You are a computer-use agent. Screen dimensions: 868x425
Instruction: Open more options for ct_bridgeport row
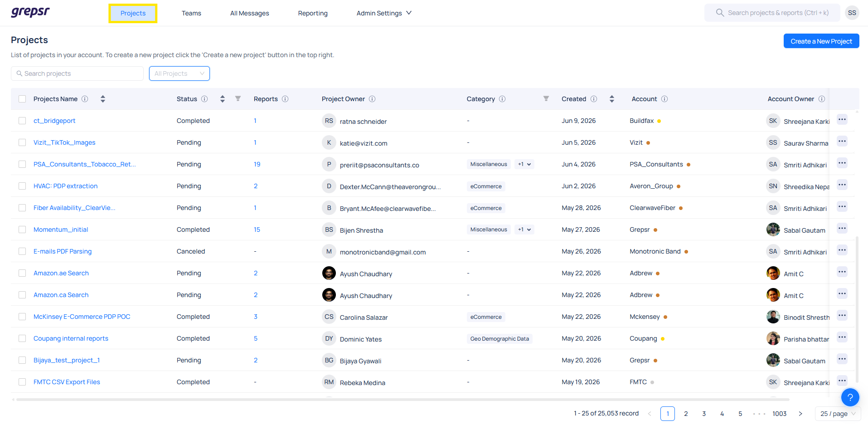[842, 120]
